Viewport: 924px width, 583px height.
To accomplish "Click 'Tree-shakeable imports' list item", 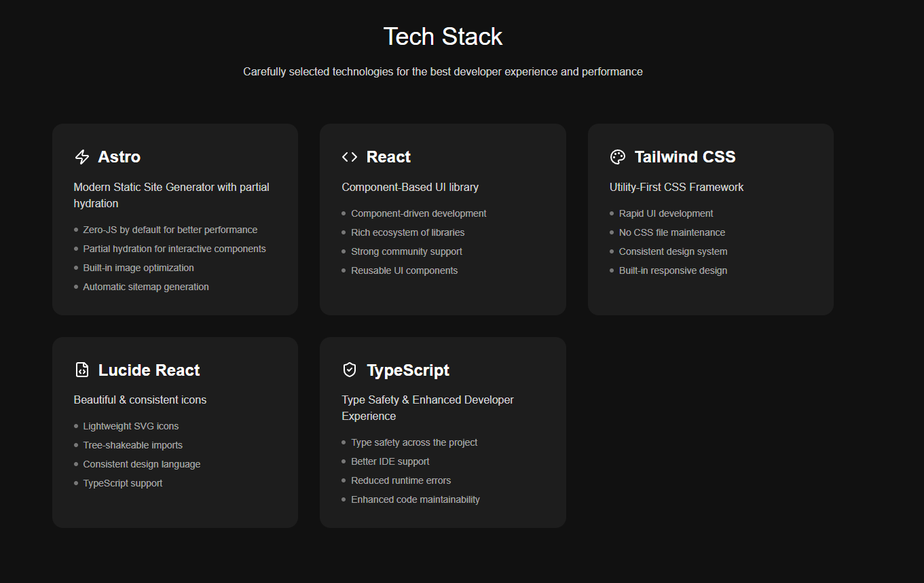I will click(133, 445).
